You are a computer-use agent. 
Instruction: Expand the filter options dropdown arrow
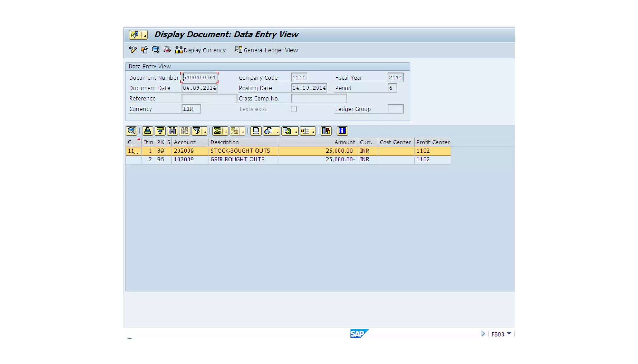pyautogui.click(x=205, y=131)
